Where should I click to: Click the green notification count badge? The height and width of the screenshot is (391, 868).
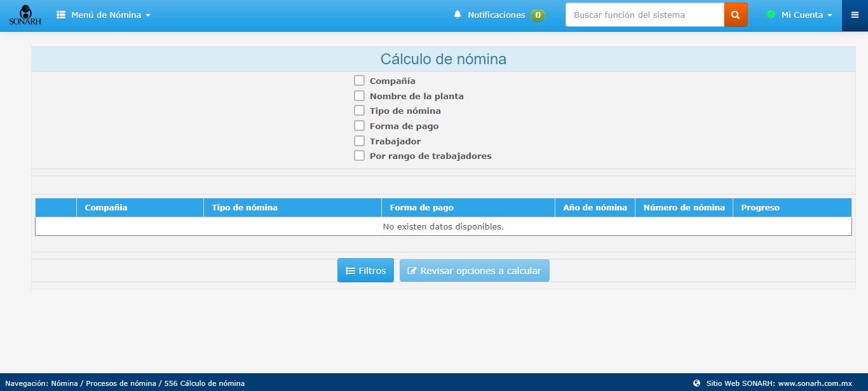538,14
